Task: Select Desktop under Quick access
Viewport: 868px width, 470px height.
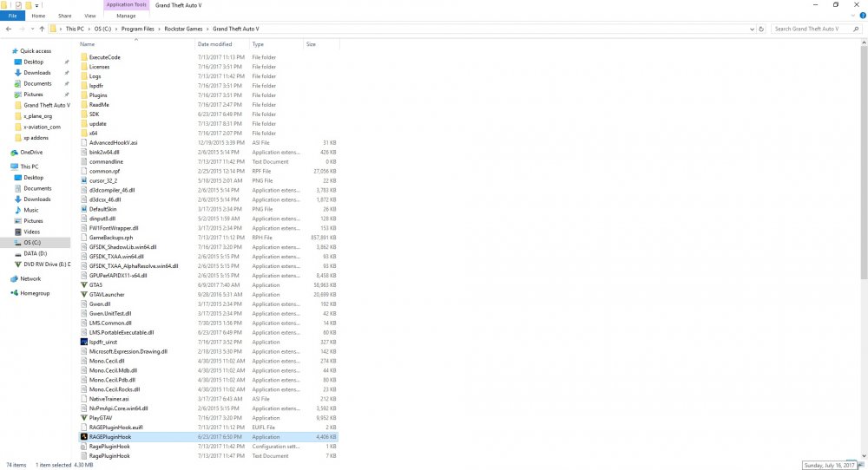Action: [x=33, y=62]
